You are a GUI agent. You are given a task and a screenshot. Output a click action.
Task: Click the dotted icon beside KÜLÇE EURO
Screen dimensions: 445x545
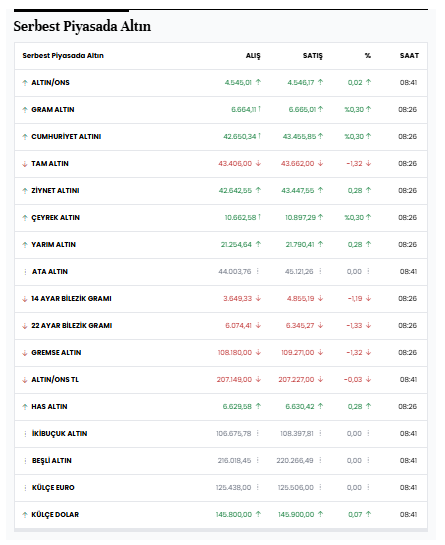25,488
